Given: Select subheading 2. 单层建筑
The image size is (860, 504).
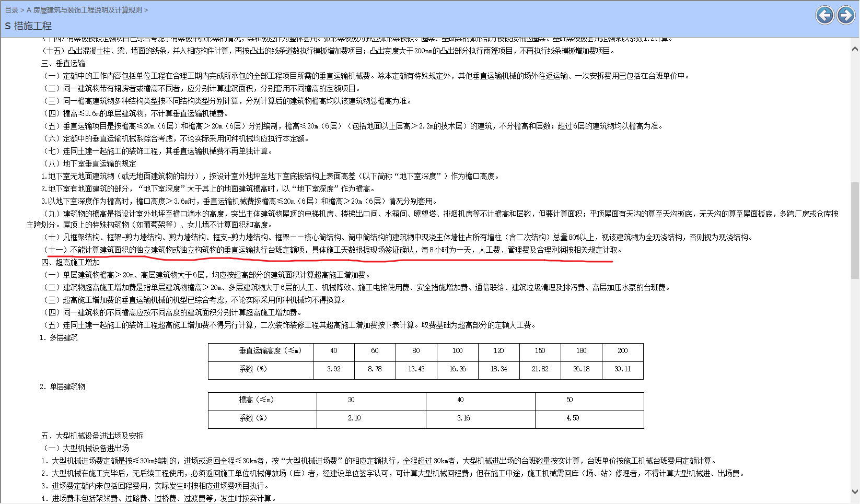Looking at the screenshot, I should 62,386.
